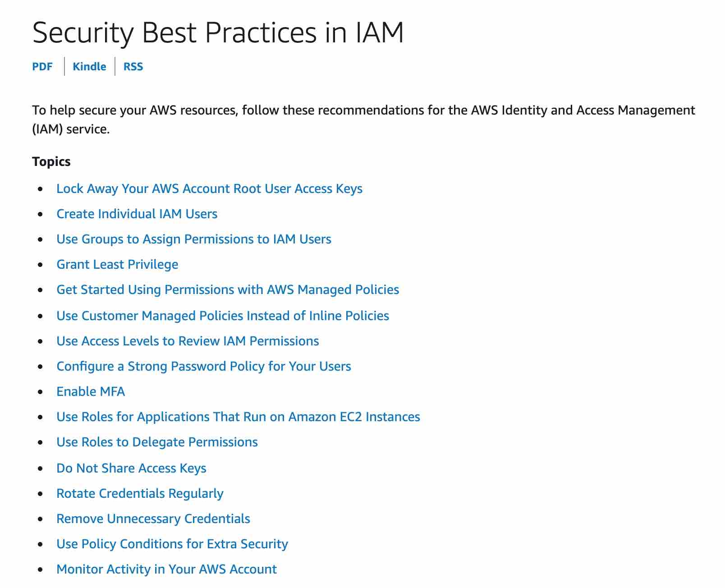Go to Create Individual IAM Users
The width and height of the screenshot is (725, 588).
coord(137,214)
